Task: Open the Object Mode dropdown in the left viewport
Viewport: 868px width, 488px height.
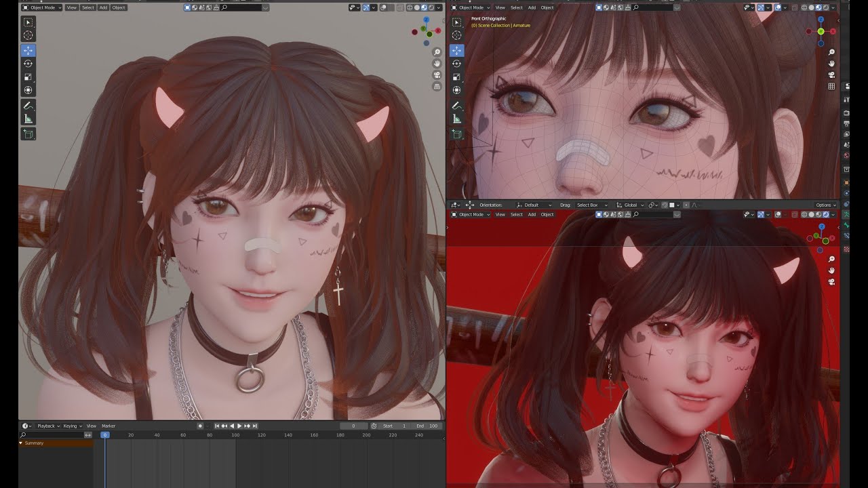Action: 42,7
